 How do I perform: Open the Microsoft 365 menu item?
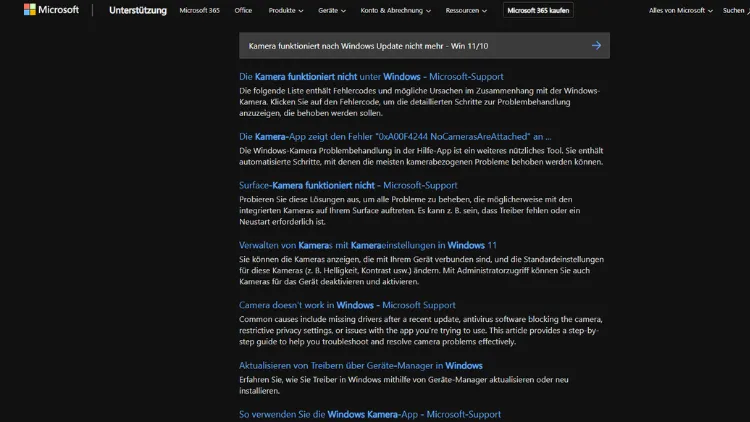[199, 10]
